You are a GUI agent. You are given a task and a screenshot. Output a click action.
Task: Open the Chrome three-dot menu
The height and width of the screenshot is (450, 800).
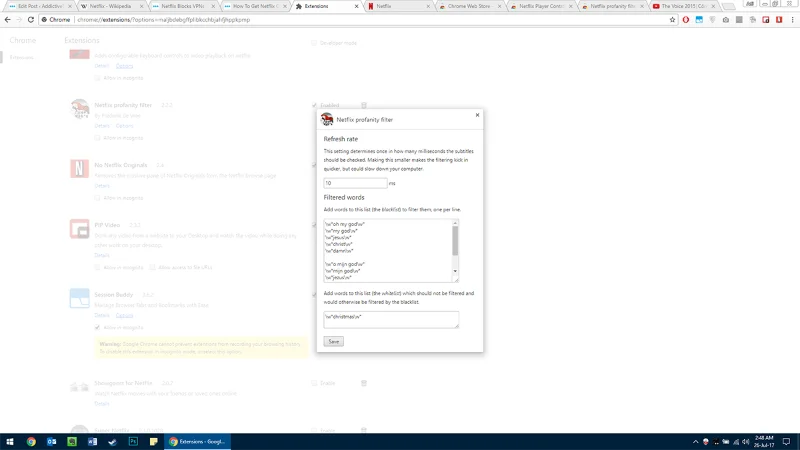[792, 19]
